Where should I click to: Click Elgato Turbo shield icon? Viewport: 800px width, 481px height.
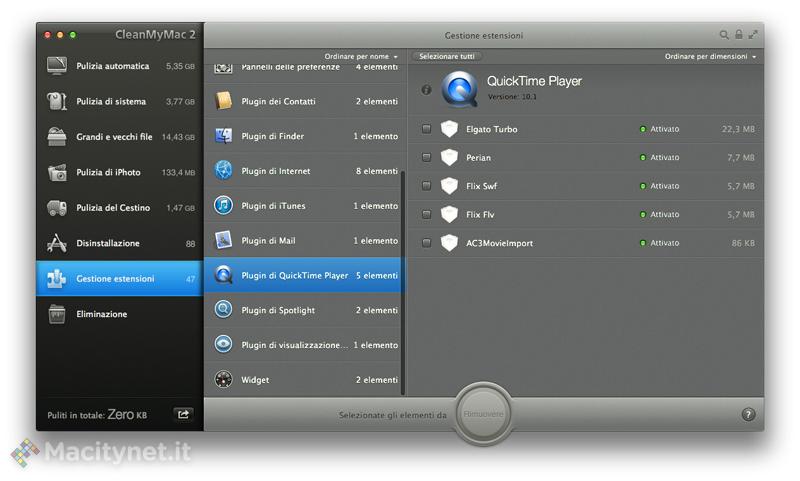tap(449, 129)
